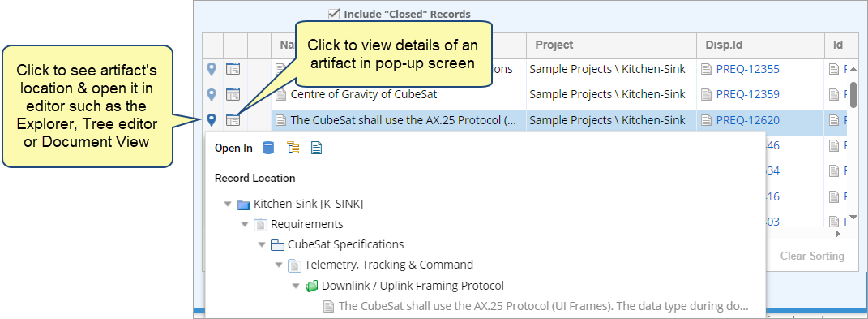Screen dimensions: 868x319
Task: Toggle Include "Closed" Records checkbox
Action: tap(334, 14)
